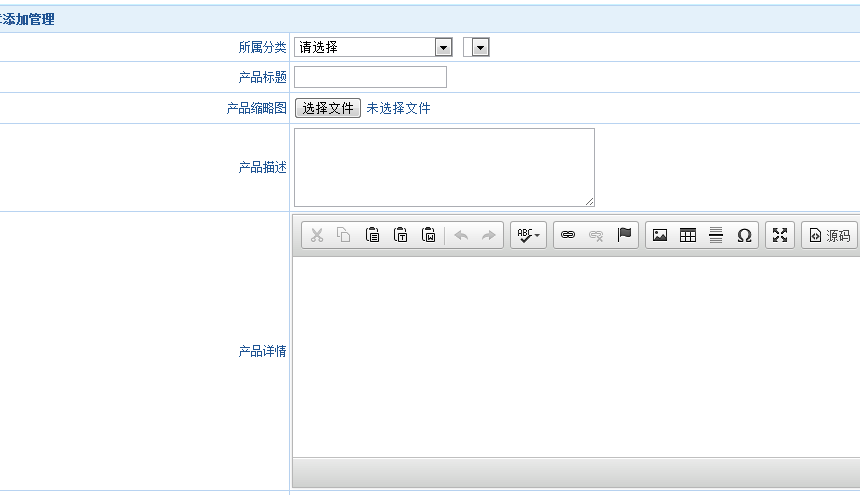Select Paste as plain text icon

coord(400,235)
